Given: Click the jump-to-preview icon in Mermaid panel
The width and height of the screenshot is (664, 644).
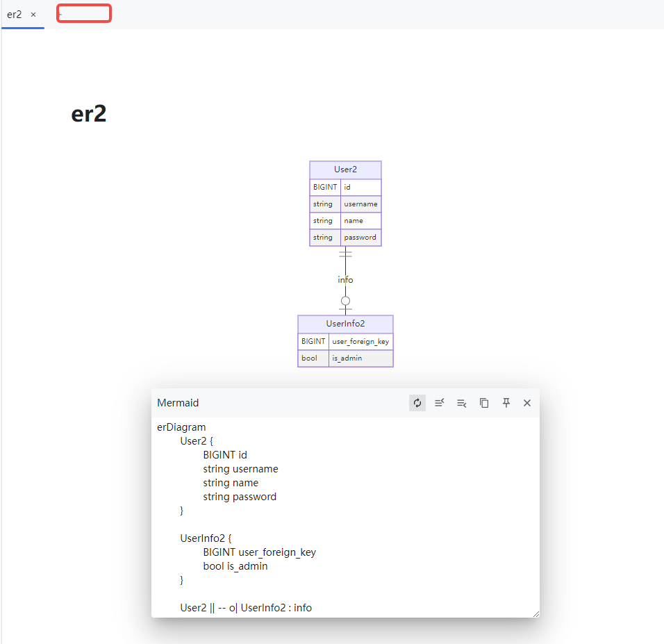Looking at the screenshot, I should tap(462, 403).
